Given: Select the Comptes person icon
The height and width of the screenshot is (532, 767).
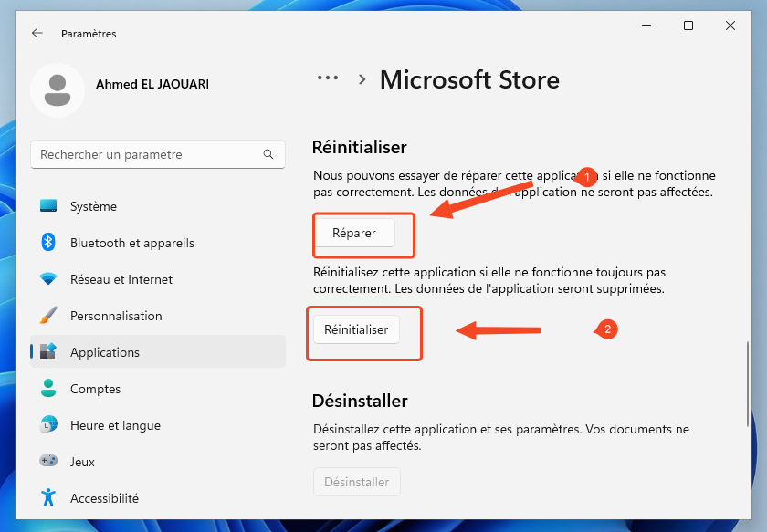Looking at the screenshot, I should click(x=48, y=389).
